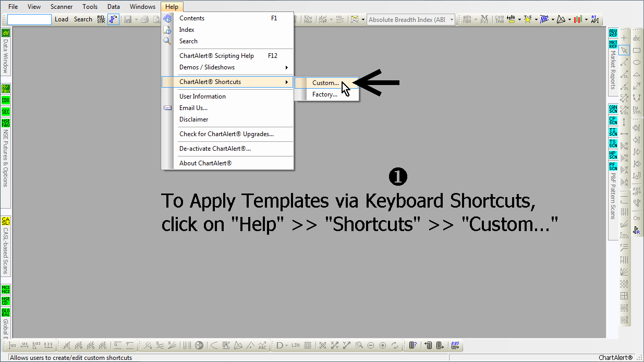Expand the dropdown arrow before the indicator list
Viewport: 644px width, 362px height.
363,20
